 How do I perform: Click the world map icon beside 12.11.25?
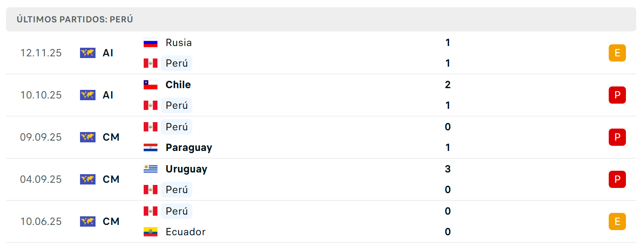coord(88,53)
